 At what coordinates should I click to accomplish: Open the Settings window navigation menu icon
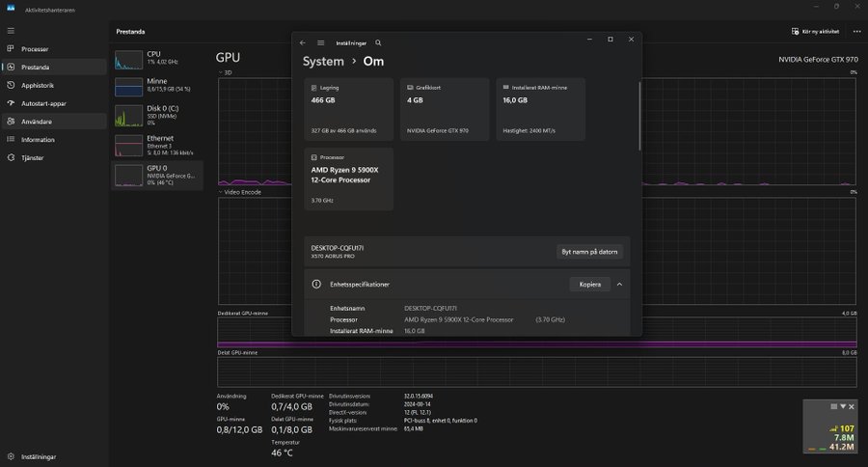[x=320, y=42]
